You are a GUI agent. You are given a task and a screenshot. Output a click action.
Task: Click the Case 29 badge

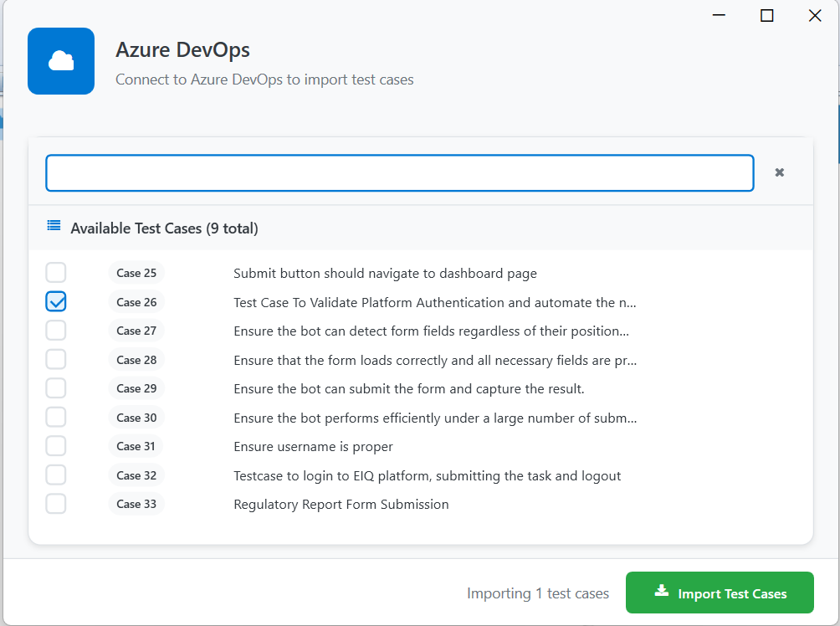136,388
